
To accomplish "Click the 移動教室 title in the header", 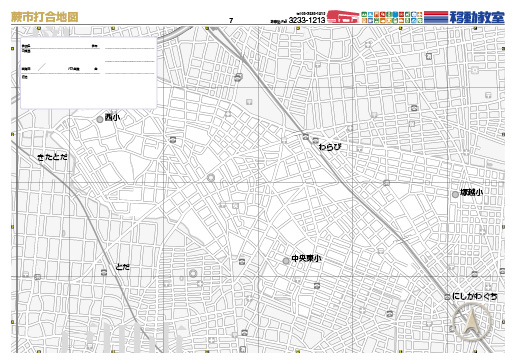I will click(x=477, y=17).
